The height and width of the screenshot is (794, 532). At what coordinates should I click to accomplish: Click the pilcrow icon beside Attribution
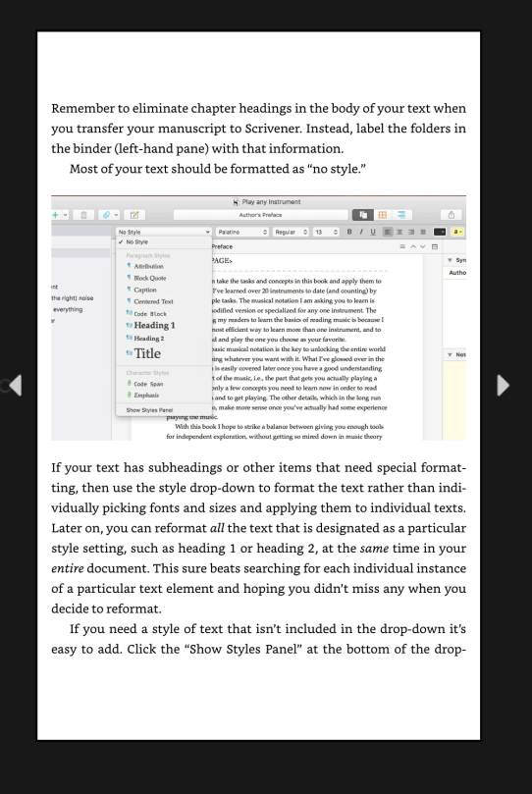coord(129,265)
